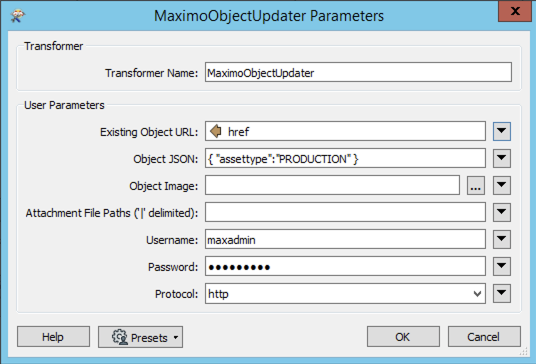Click the Username field containing maxadmin
Screen dimensions: 536x364
point(345,239)
